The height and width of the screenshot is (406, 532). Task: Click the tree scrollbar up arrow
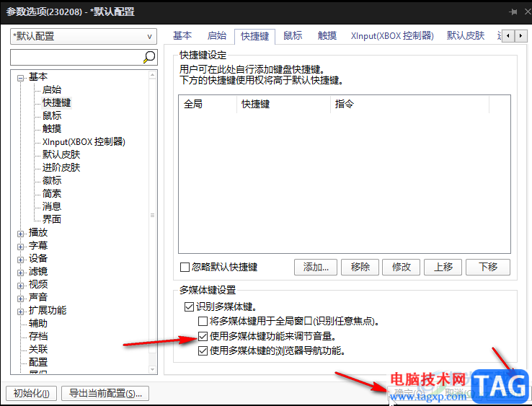pyautogui.click(x=152, y=75)
